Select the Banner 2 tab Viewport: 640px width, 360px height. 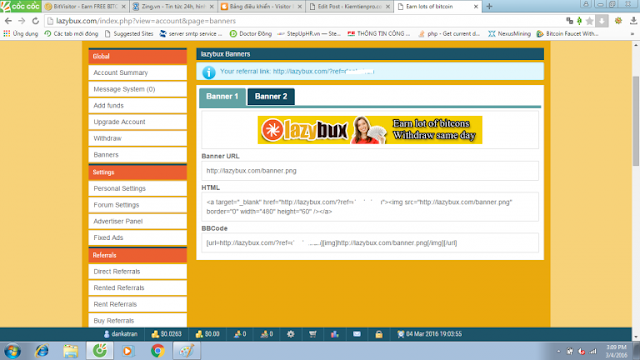[x=271, y=97]
